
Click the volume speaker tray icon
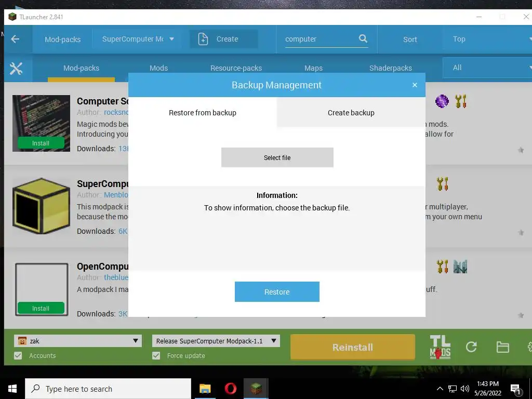[x=465, y=389]
